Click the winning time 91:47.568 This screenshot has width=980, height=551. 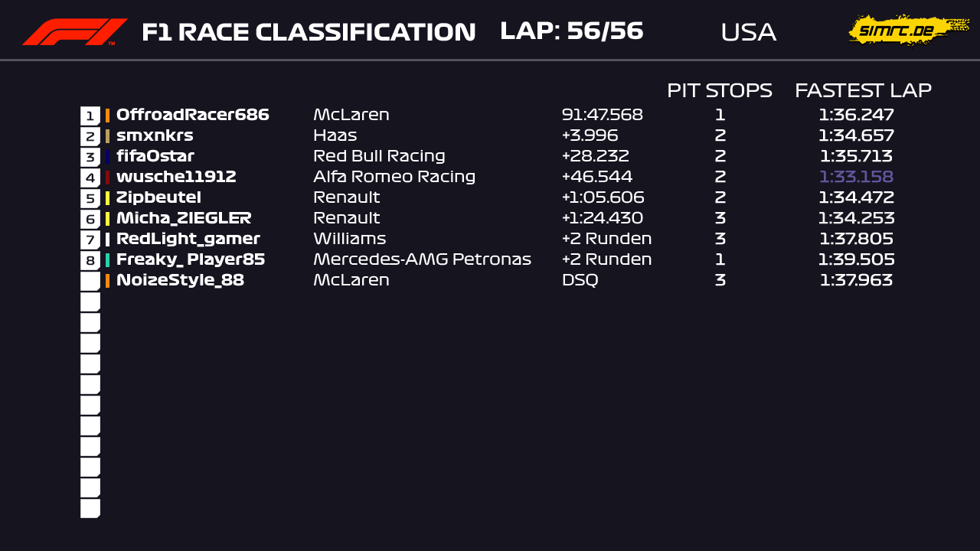pos(602,116)
